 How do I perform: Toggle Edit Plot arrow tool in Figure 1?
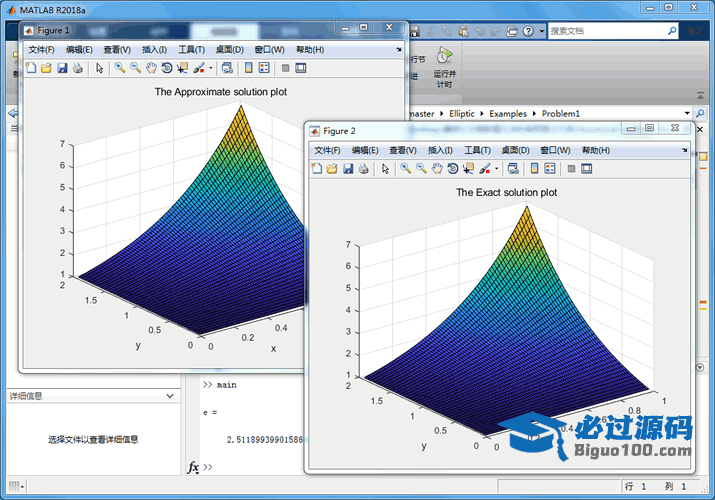(99, 68)
